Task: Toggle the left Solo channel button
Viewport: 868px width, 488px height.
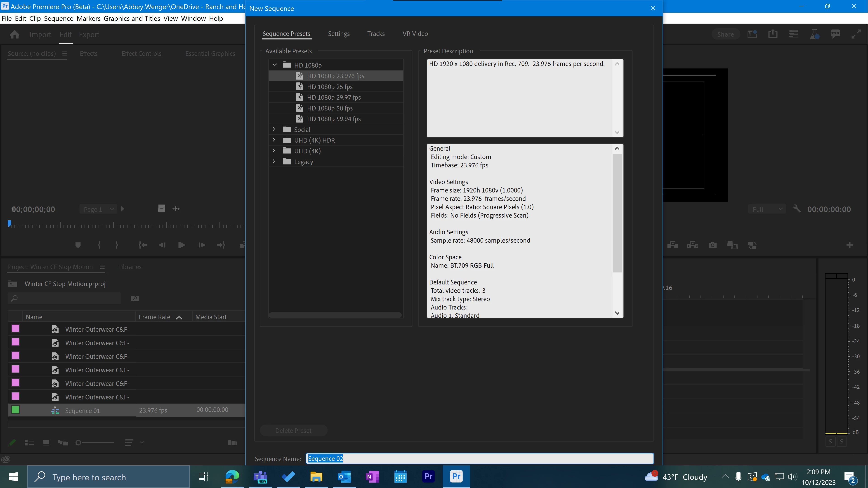Action: 830,441
